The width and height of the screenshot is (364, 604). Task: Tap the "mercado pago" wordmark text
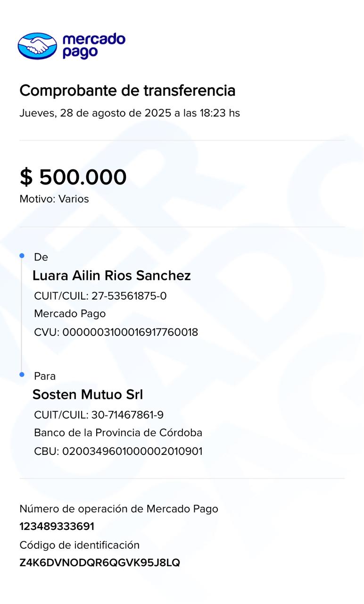click(x=93, y=46)
